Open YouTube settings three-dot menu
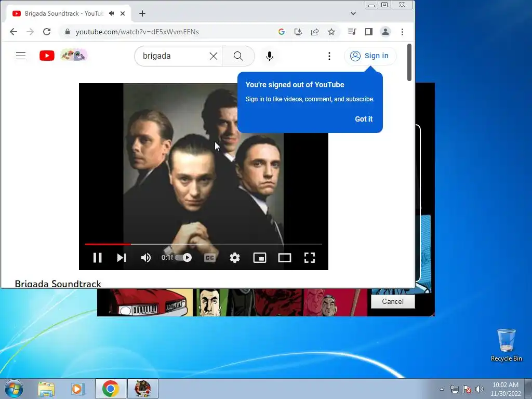The image size is (532, 399). 329,56
